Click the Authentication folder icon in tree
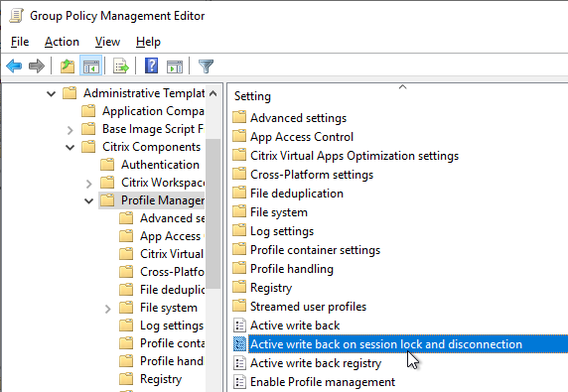This screenshot has height=392, width=568. tap(107, 165)
